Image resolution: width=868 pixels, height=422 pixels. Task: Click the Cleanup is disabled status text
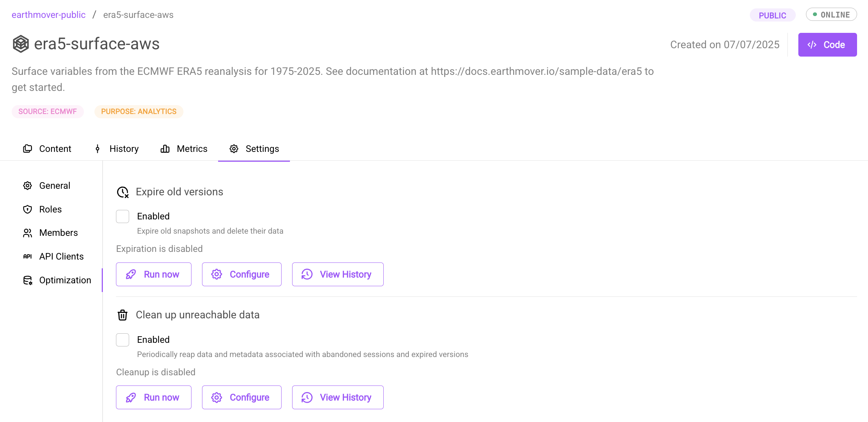pos(156,372)
